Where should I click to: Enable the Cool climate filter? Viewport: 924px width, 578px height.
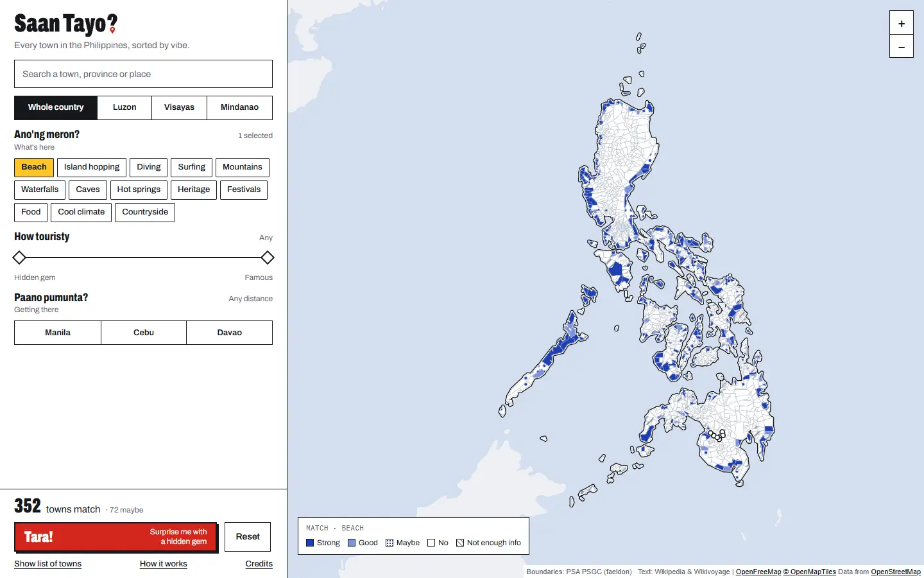pyautogui.click(x=81, y=213)
